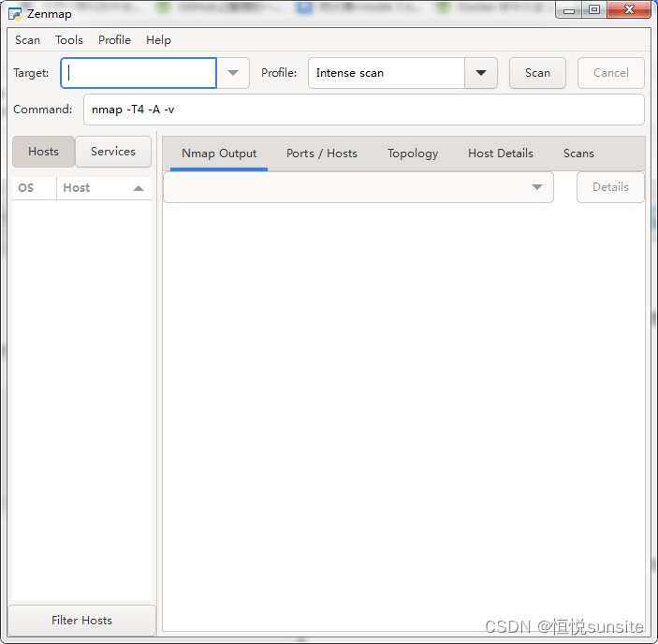Open the Tools menu
Screen dimensions: 658x644
point(69,40)
